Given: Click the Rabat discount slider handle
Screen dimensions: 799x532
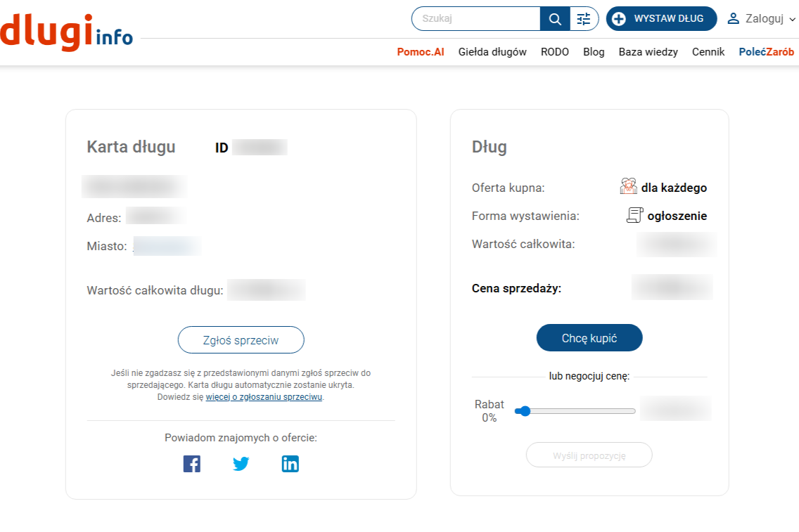Looking at the screenshot, I should point(525,411).
